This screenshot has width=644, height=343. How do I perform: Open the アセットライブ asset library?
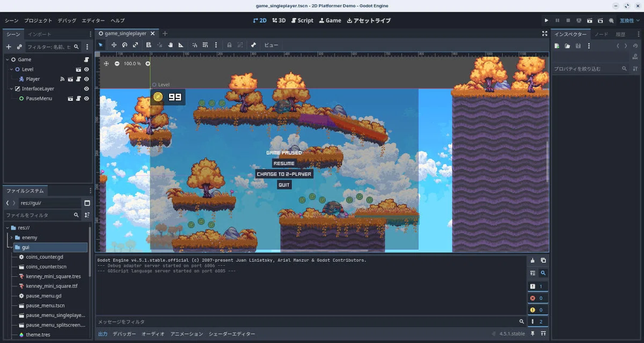coord(369,20)
